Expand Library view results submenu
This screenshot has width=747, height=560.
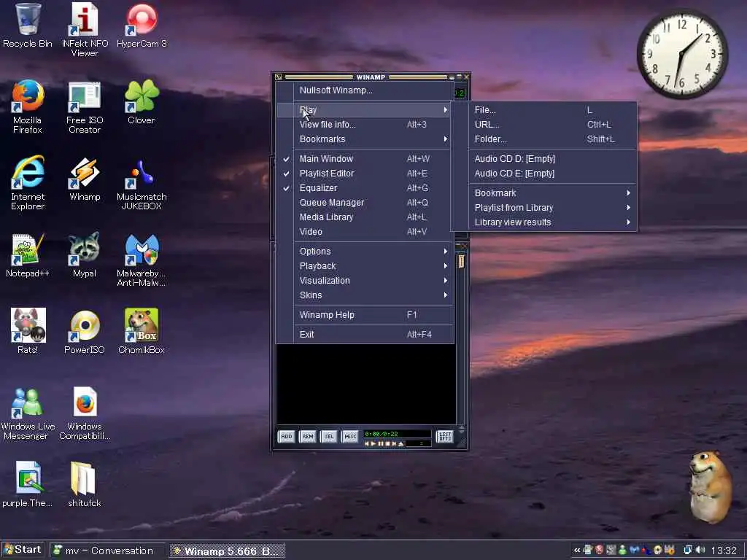coord(544,222)
